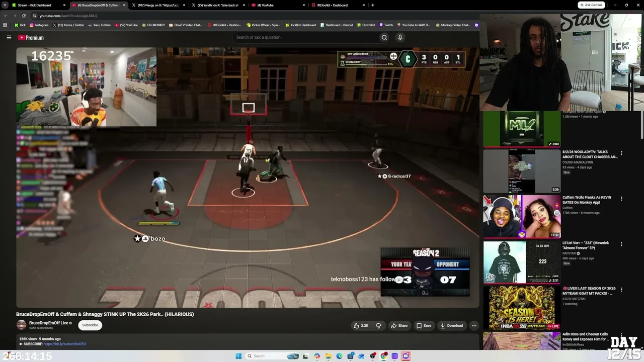Click the '156K views 9 months ago' description
The height and width of the screenshot is (362, 644).
point(40,339)
